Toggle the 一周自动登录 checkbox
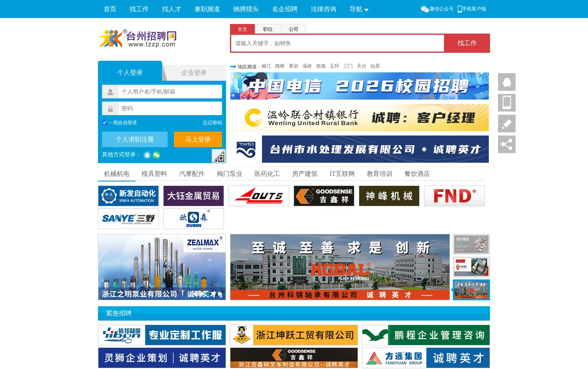 (x=104, y=123)
